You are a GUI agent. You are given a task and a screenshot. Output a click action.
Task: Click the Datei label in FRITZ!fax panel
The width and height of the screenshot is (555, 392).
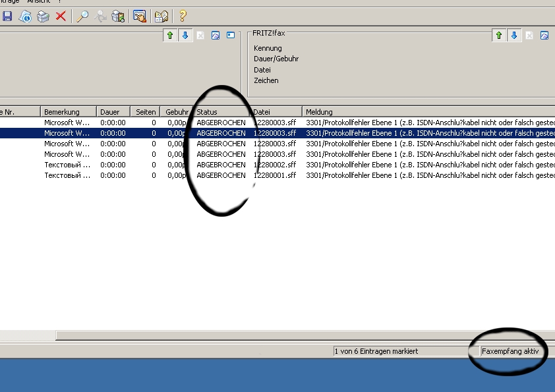(262, 70)
